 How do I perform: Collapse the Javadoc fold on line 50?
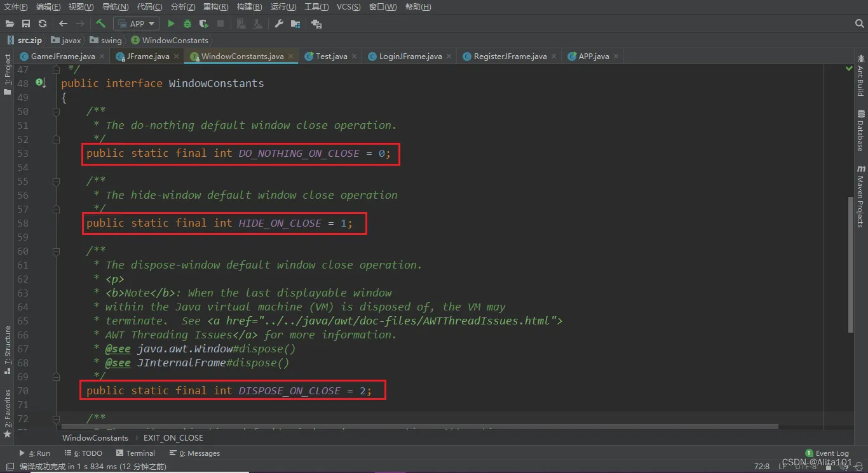pyautogui.click(x=56, y=111)
